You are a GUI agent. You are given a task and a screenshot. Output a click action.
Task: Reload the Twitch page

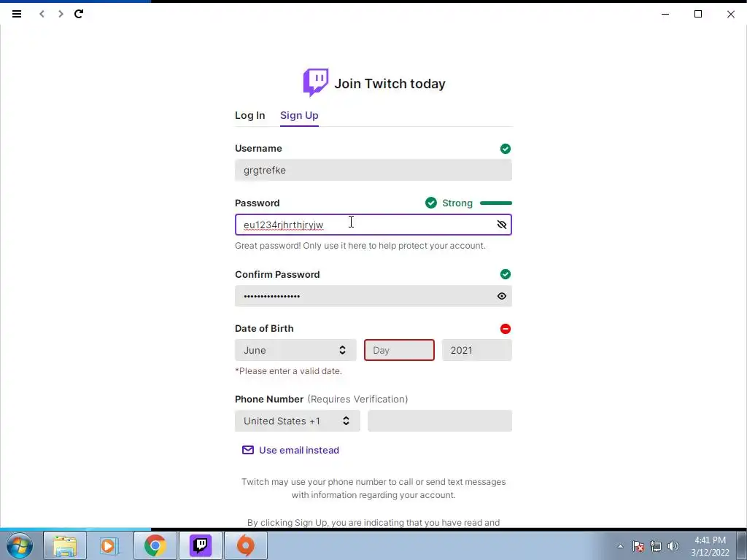click(x=79, y=14)
